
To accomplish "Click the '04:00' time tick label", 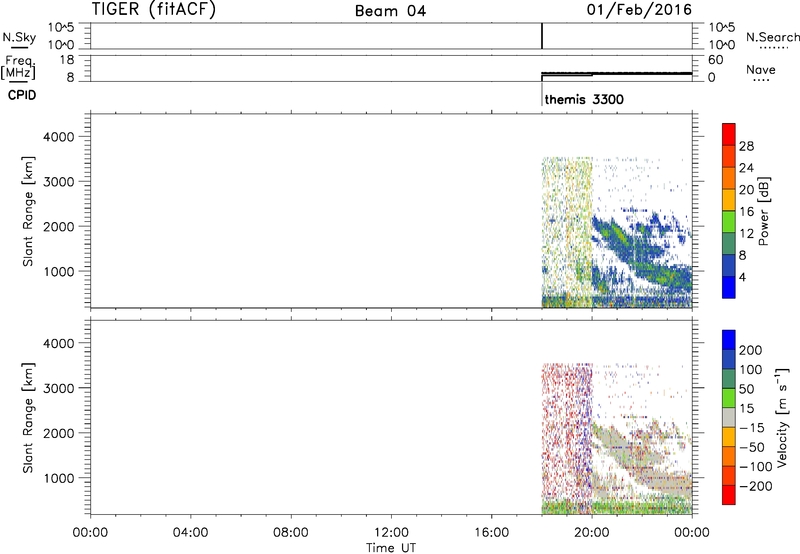I will pyautogui.click(x=190, y=533).
